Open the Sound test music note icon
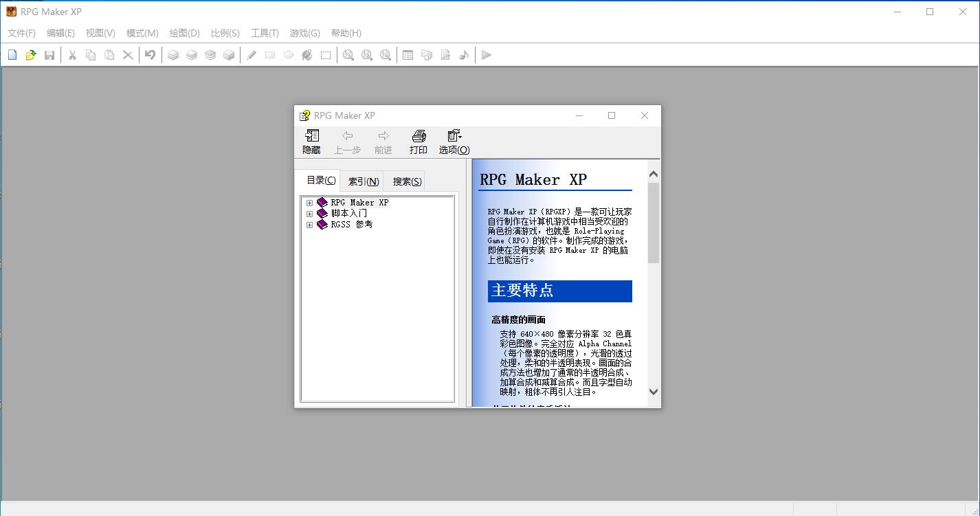The width and height of the screenshot is (980, 516). coord(464,55)
